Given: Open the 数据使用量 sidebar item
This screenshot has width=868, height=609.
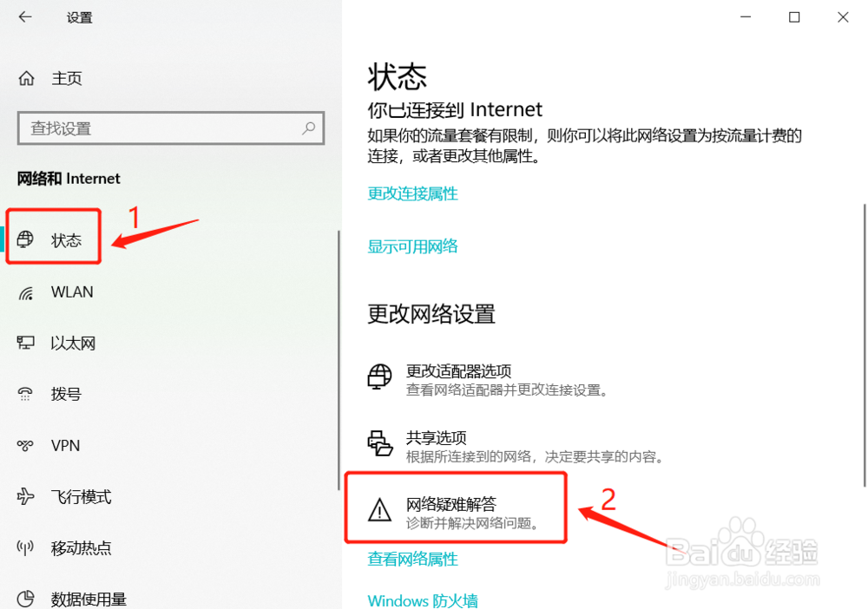Looking at the screenshot, I should pos(72,599).
